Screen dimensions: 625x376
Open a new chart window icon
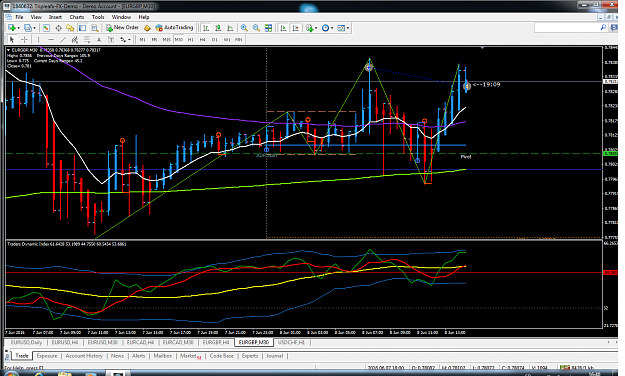tap(12, 28)
